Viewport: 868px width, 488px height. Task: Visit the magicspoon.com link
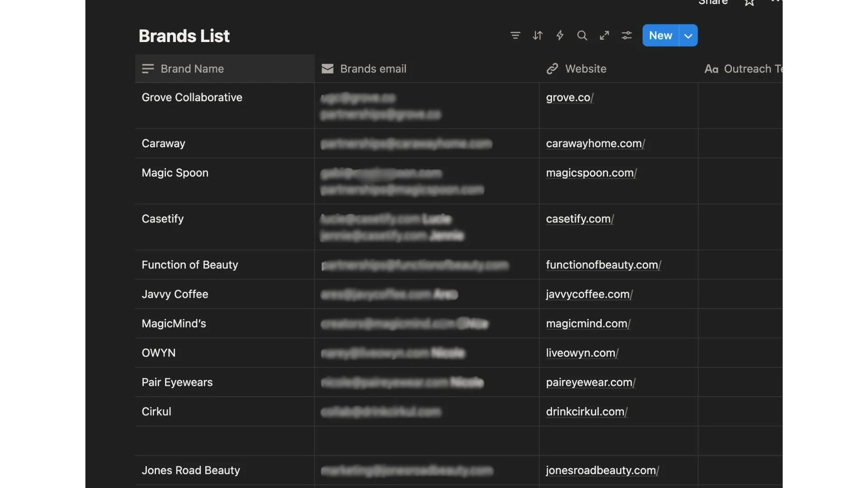point(590,173)
